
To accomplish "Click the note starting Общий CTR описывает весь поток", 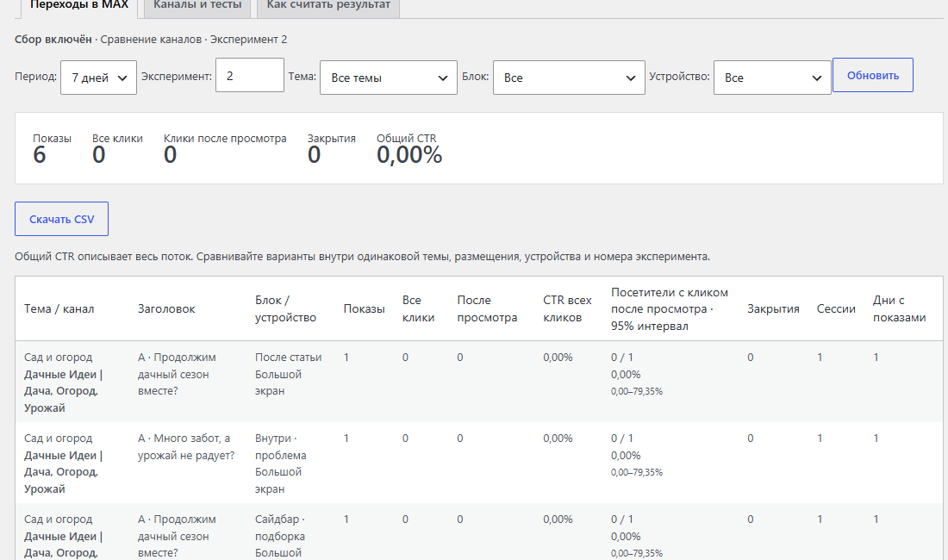I will [362, 256].
